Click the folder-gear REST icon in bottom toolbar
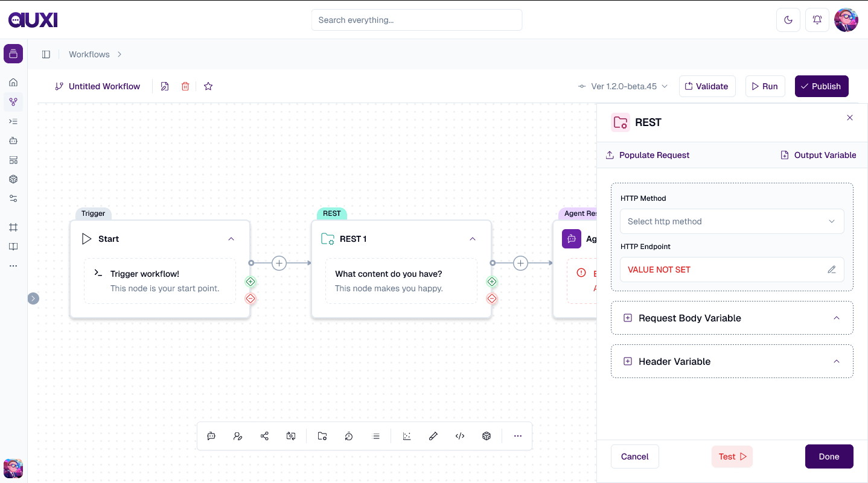Viewport: 868px width, 483px height. pos(322,436)
